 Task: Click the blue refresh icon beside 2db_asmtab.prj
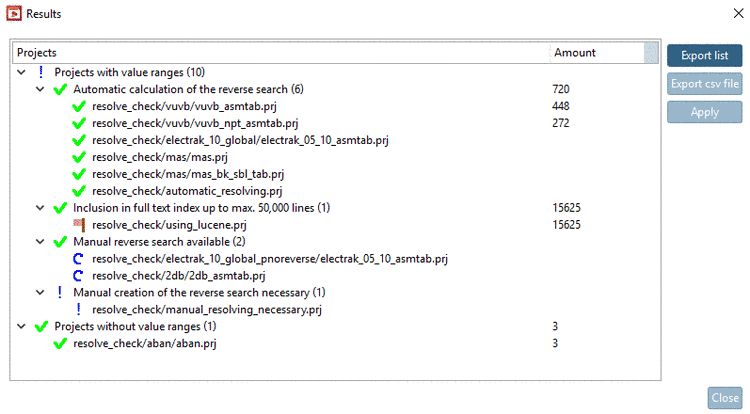[79, 276]
